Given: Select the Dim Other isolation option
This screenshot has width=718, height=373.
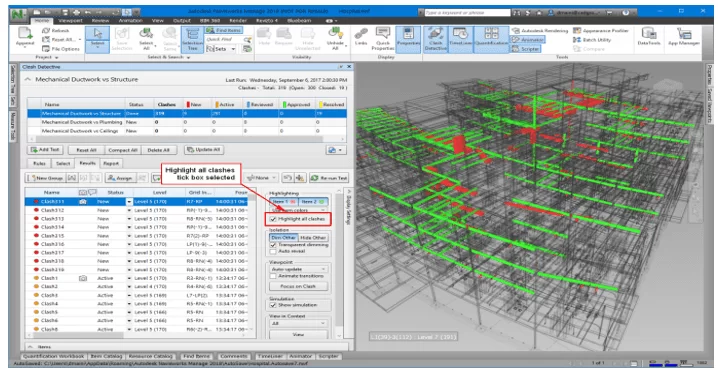Looking at the screenshot, I should click(x=283, y=238).
